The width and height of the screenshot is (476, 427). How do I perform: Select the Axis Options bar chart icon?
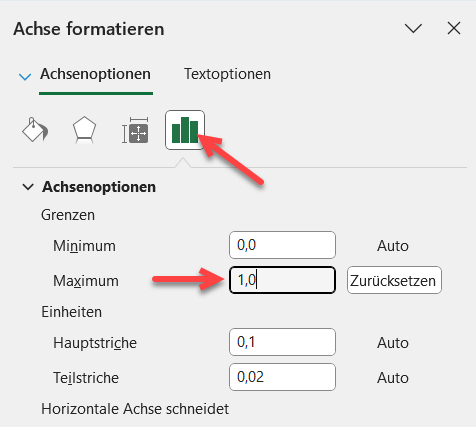click(x=185, y=130)
